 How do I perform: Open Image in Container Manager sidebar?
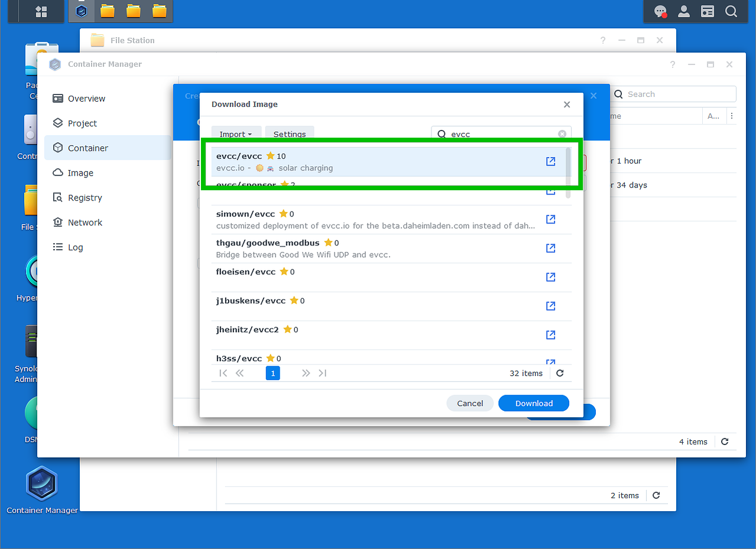[108, 173]
